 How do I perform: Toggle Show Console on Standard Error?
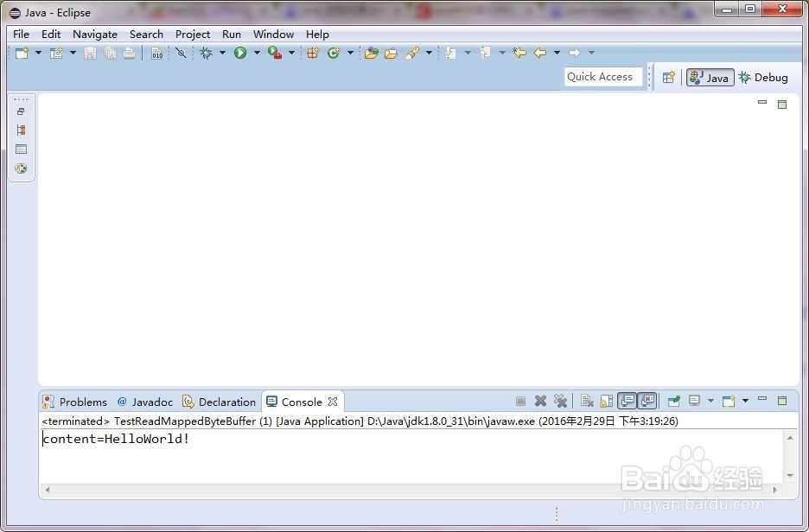pos(647,401)
